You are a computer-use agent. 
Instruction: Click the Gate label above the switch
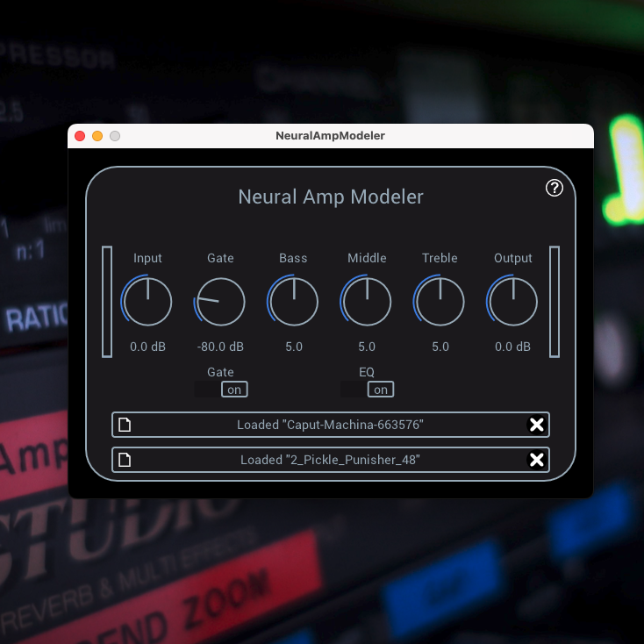coord(220,372)
